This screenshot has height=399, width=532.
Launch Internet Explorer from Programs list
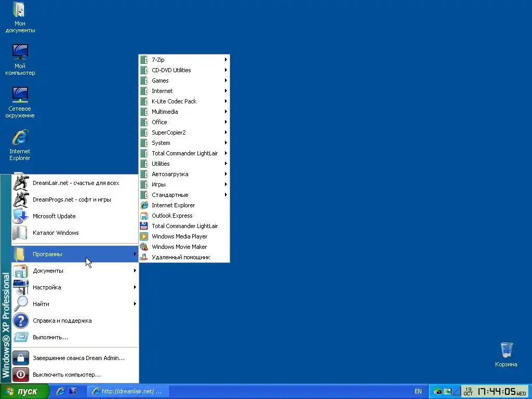pos(184,205)
